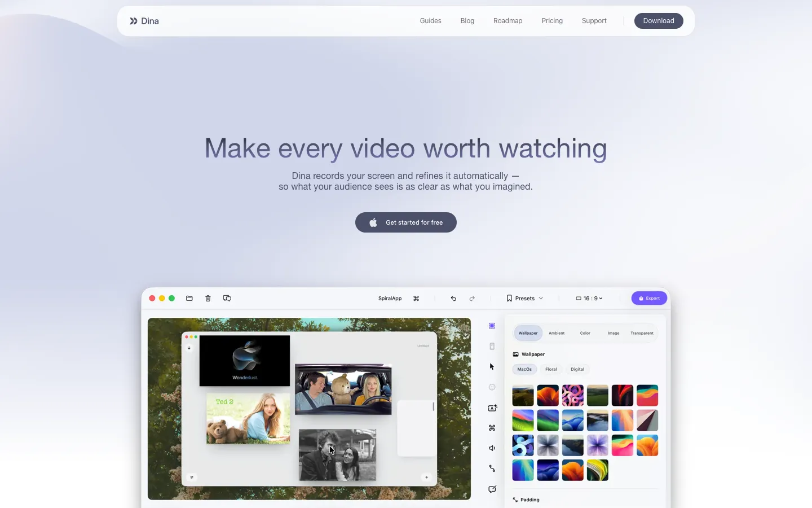
Task: Select the MacOs wallpaper category
Action: pyautogui.click(x=524, y=369)
